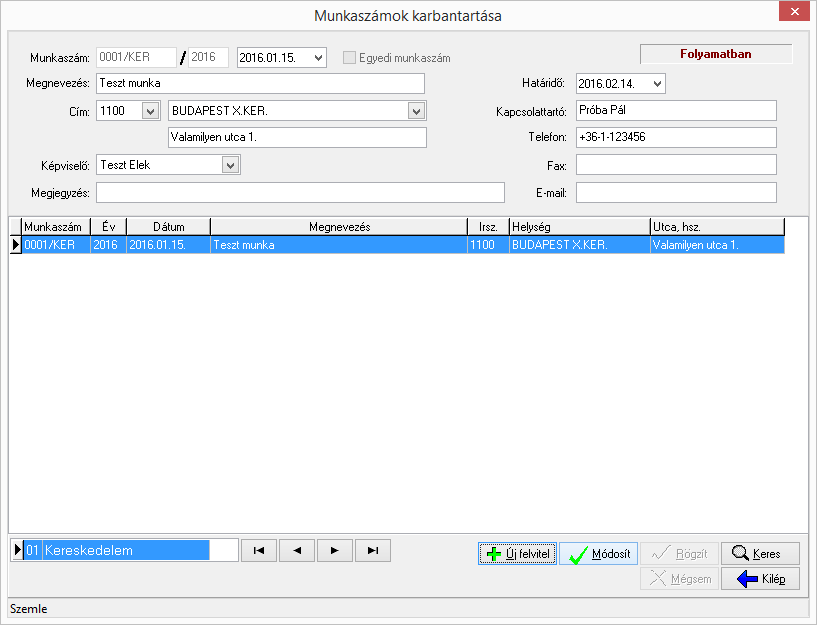Viewport: 817px width, 625px height.
Task: Click the Telefon input field
Action: [x=676, y=138]
